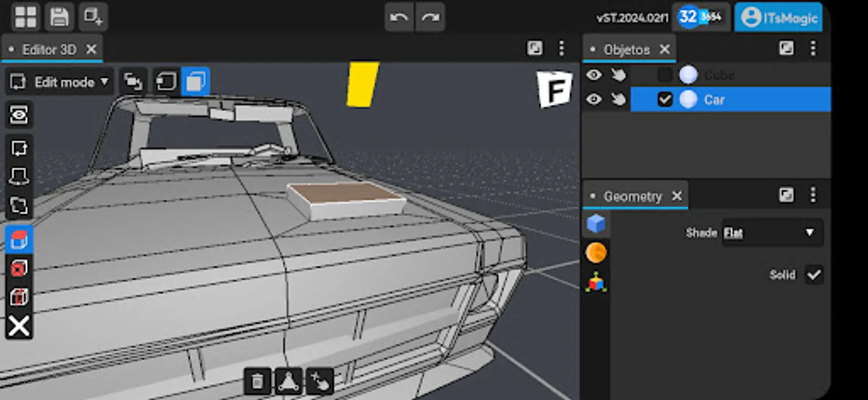Uncheck the Solid option in Geometry panel
Image resolution: width=868 pixels, height=400 pixels.
(815, 275)
